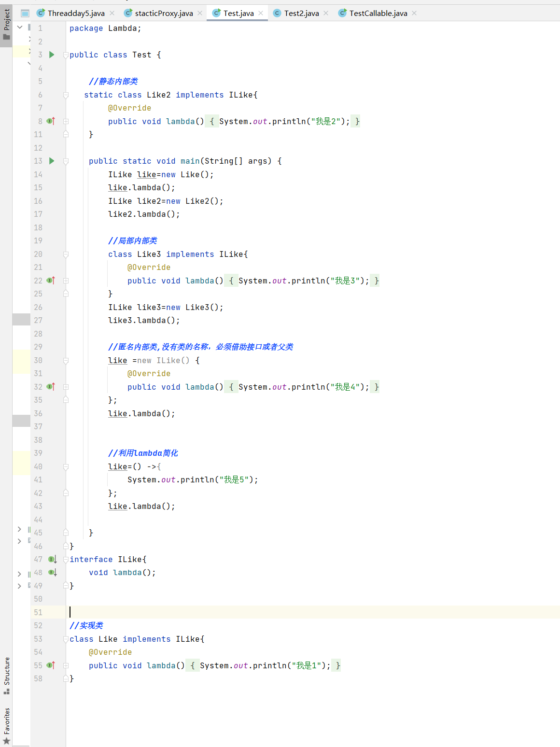Screen dimensions: 560x747
Task: Close the TestCallable.java tab
Action: tap(414, 13)
